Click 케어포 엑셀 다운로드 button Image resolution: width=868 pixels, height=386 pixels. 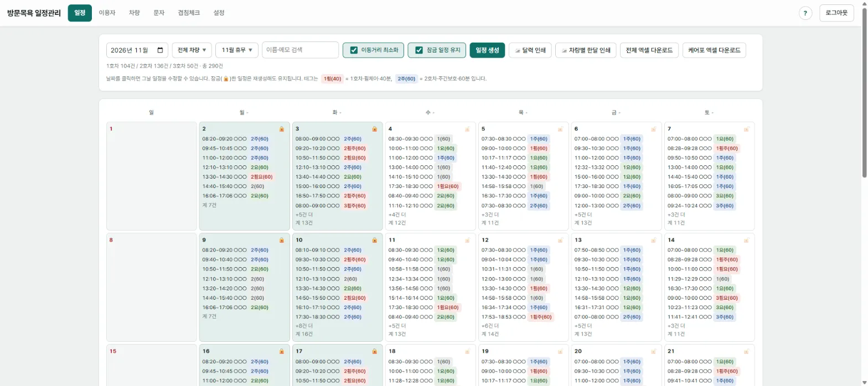point(714,50)
